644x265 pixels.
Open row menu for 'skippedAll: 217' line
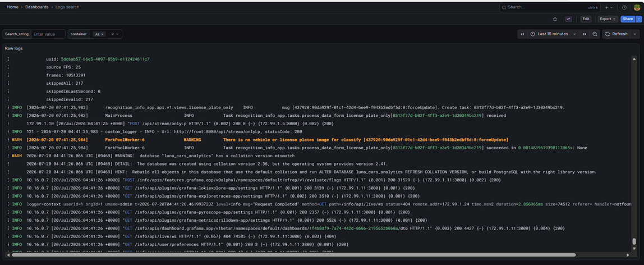pos(8,83)
